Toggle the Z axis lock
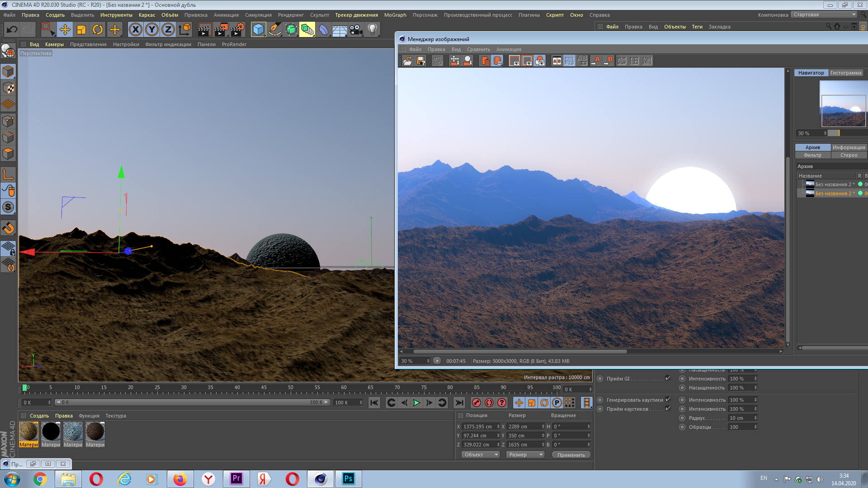This screenshot has width=868, height=488. [x=168, y=30]
